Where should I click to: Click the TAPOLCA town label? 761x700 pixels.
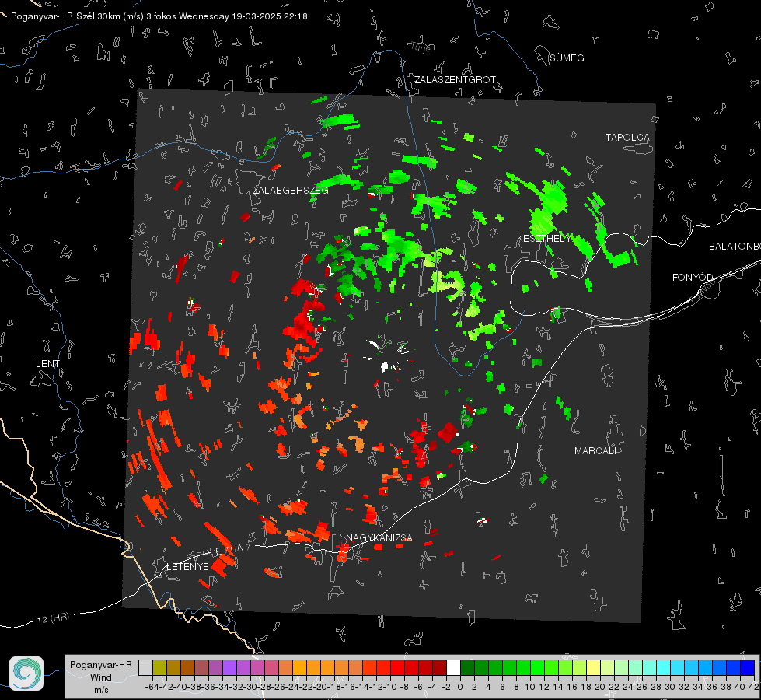click(627, 138)
